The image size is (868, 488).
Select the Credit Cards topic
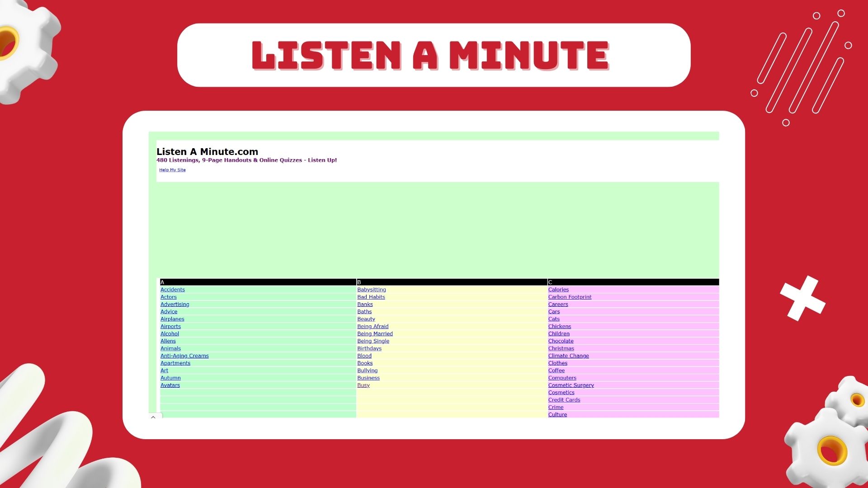pyautogui.click(x=564, y=400)
